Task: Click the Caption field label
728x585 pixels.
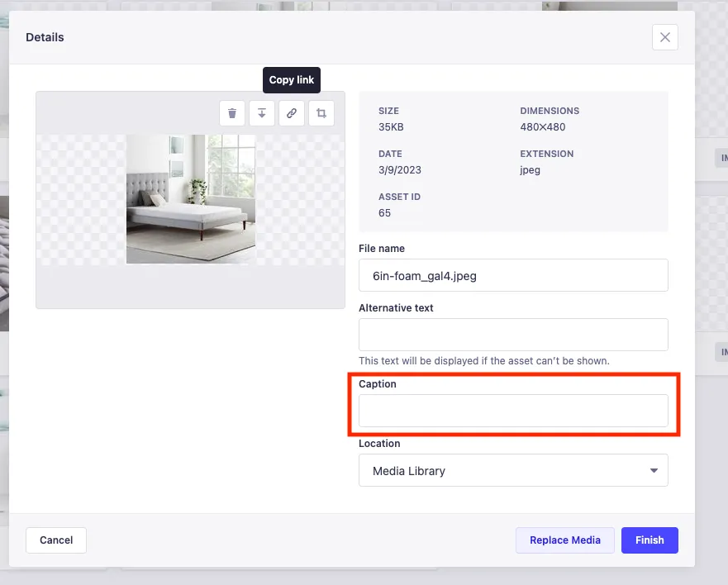Action: [x=378, y=384]
